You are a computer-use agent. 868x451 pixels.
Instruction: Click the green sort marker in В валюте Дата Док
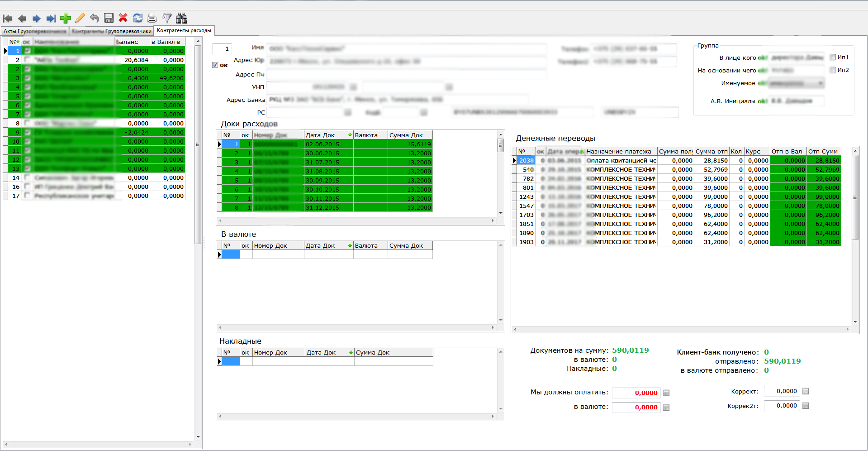pos(350,245)
